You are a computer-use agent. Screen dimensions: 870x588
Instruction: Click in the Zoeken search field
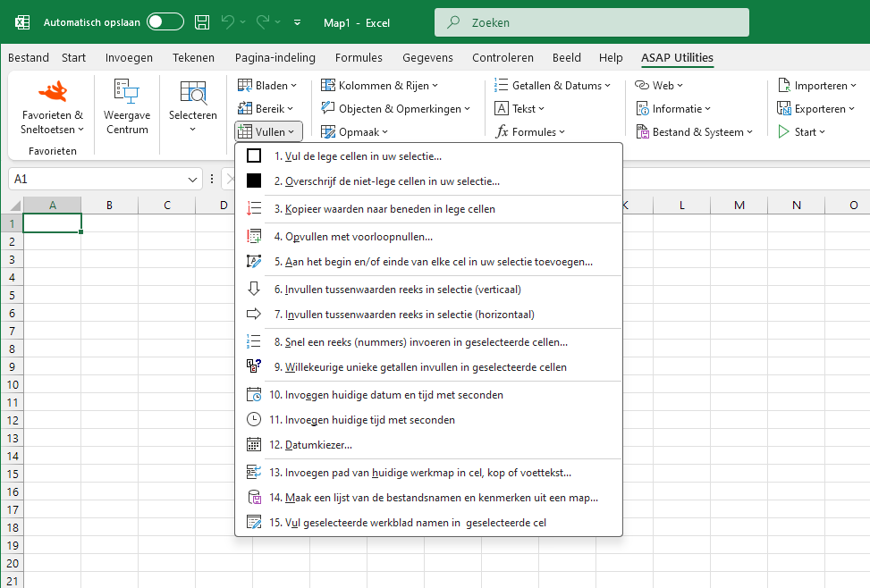[x=591, y=22]
